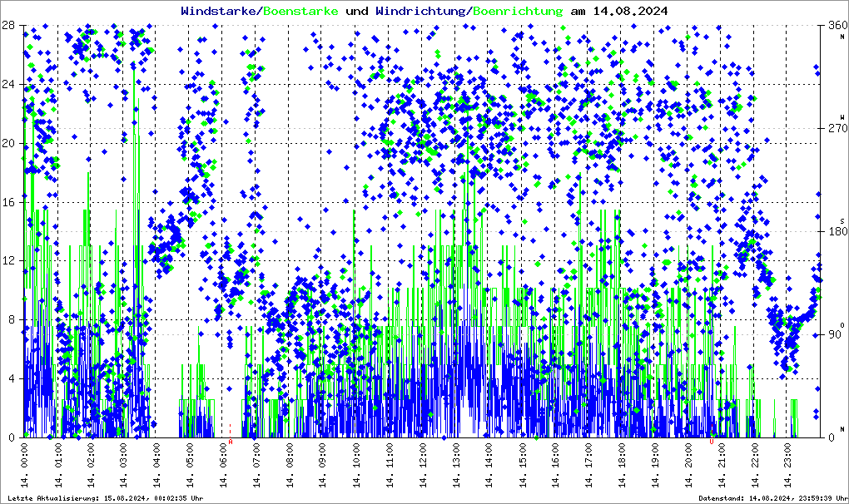
Task: Click the '14. 15:00' time axis label
Action: pyautogui.click(x=522, y=466)
